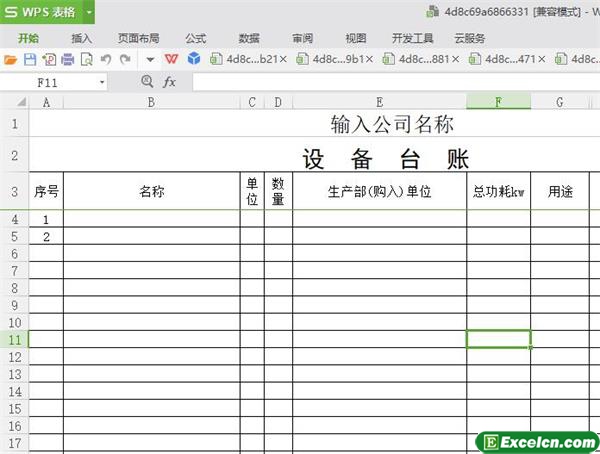Image resolution: width=600 pixels, height=454 pixels.
Task: Open the 开发工具 ribbon tab
Action: pyautogui.click(x=412, y=38)
